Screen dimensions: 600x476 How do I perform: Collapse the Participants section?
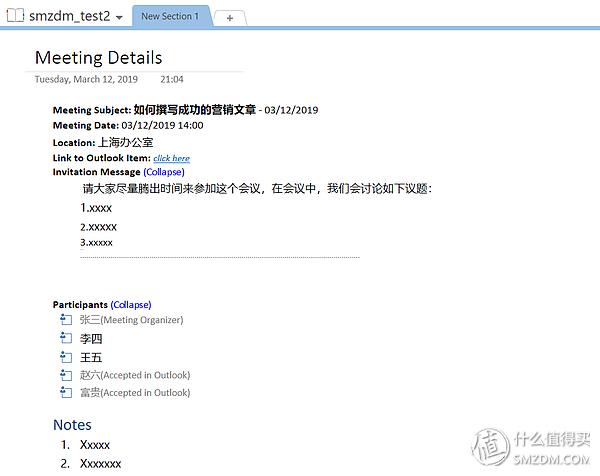click(131, 305)
